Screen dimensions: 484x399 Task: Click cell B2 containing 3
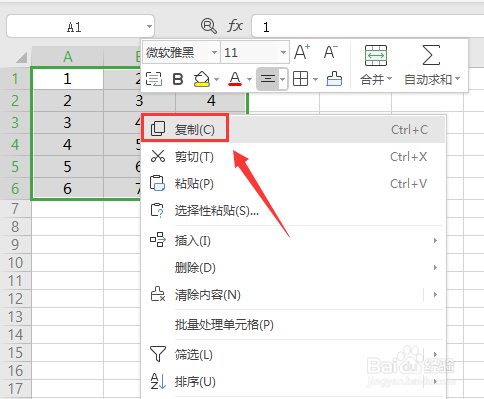(139, 101)
